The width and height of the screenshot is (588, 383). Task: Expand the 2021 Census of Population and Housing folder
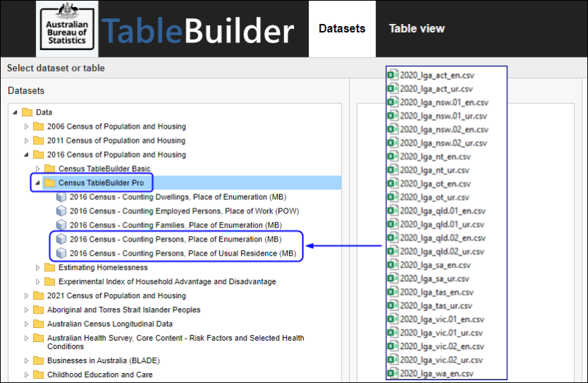pos(26,295)
